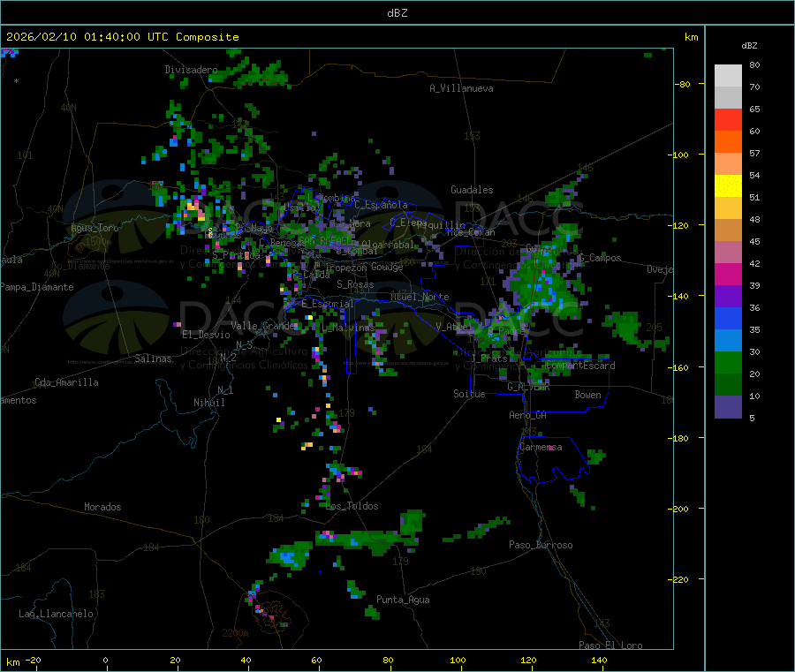Select the 60 dBZ red legend swatch

click(x=728, y=119)
